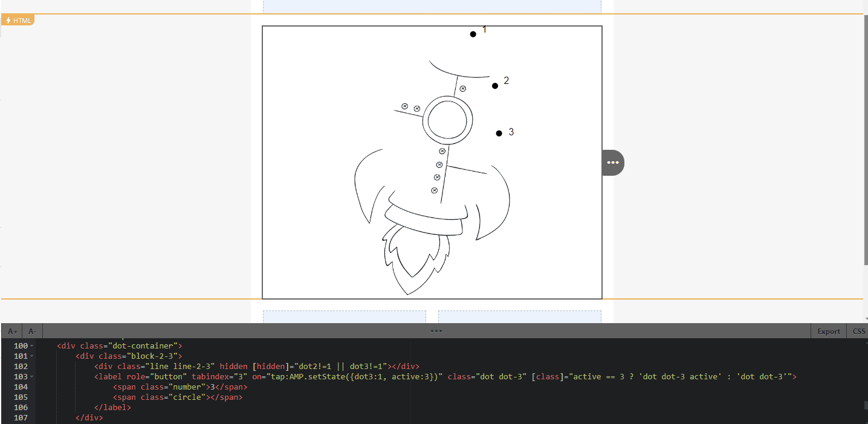
Task: Select the empty block above the HTML block
Action: point(432,6)
